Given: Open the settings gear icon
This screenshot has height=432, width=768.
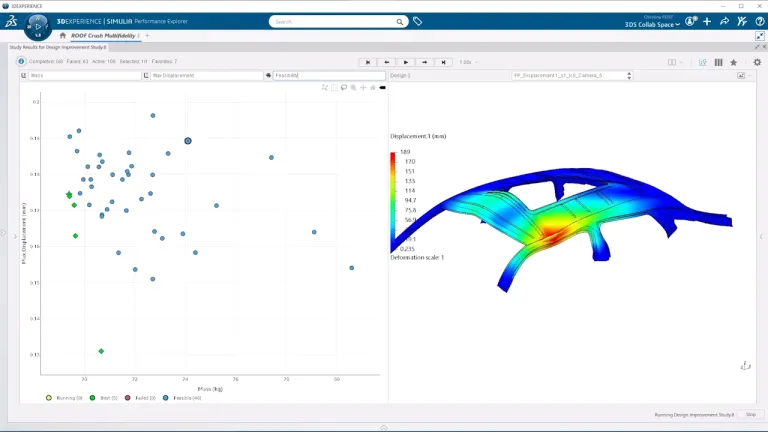Looking at the screenshot, I should [x=757, y=62].
